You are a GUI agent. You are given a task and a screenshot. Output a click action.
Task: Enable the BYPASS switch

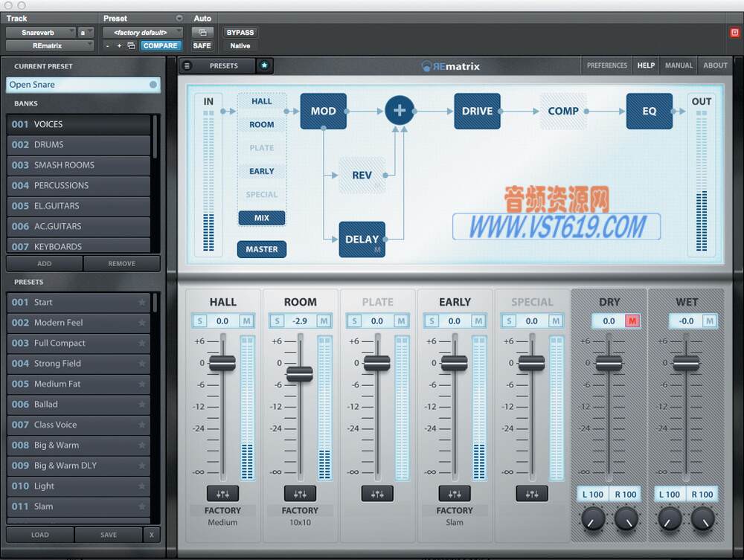240,32
